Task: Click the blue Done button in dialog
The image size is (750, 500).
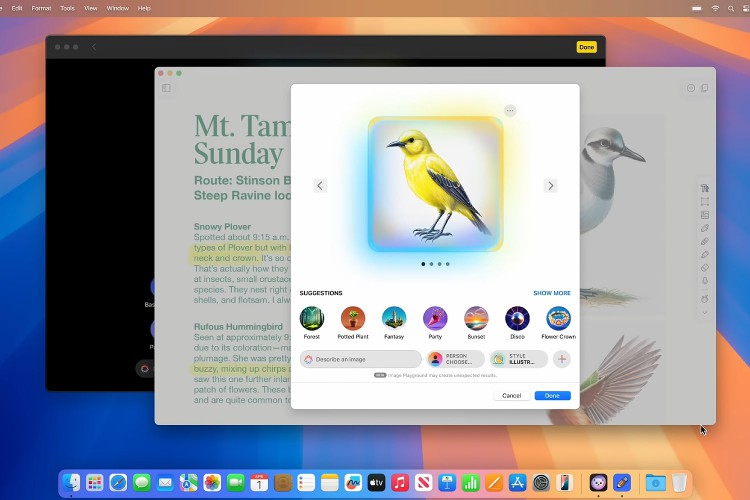Action: [x=552, y=396]
